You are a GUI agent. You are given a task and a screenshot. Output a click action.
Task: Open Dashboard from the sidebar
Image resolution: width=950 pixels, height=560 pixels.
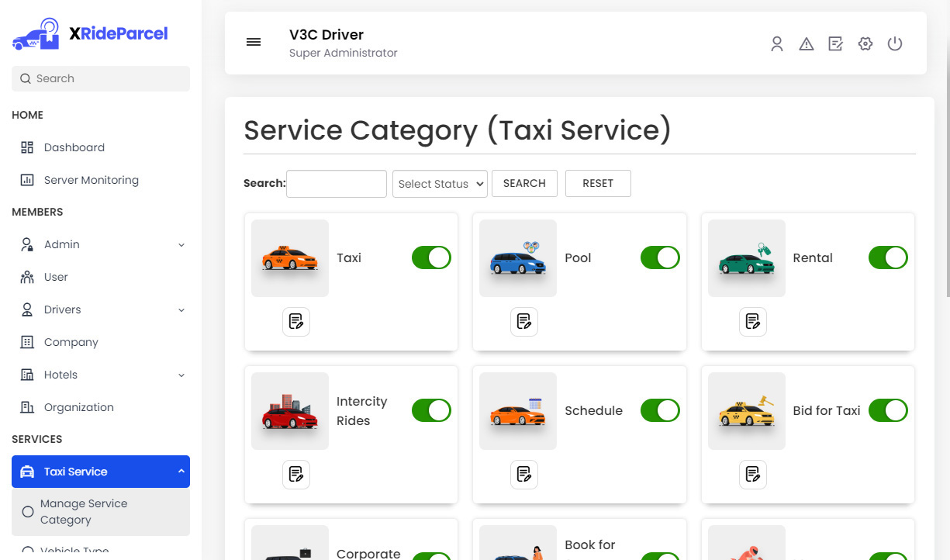(74, 147)
